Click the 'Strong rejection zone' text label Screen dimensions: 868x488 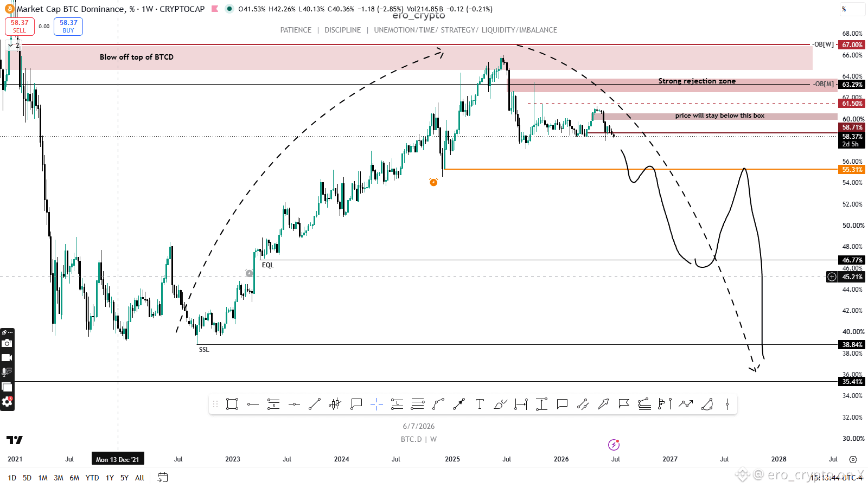click(697, 81)
